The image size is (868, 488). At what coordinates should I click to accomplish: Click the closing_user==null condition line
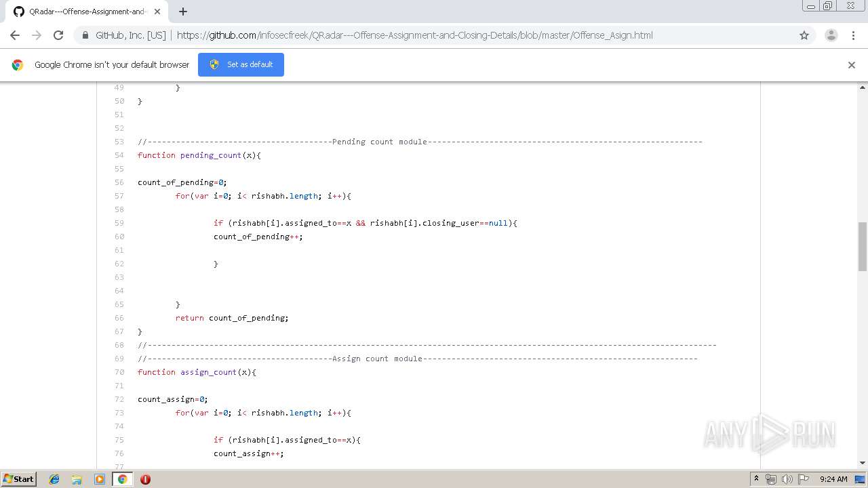pyautogui.click(x=366, y=223)
